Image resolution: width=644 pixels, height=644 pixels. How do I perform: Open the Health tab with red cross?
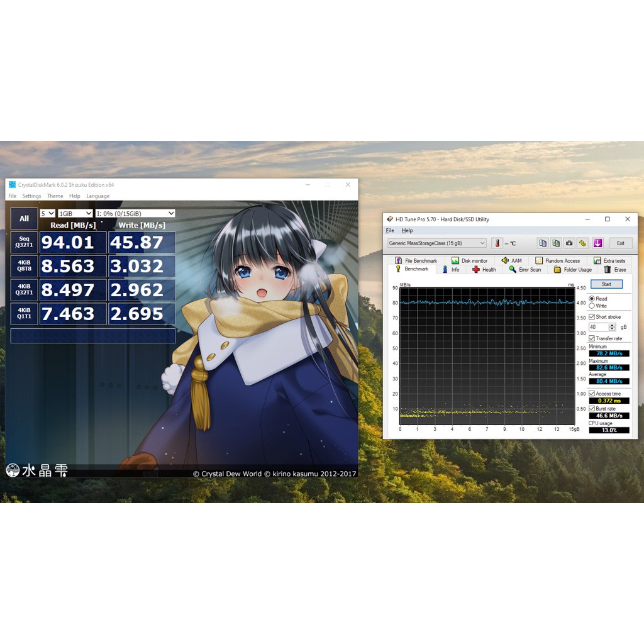pos(484,270)
